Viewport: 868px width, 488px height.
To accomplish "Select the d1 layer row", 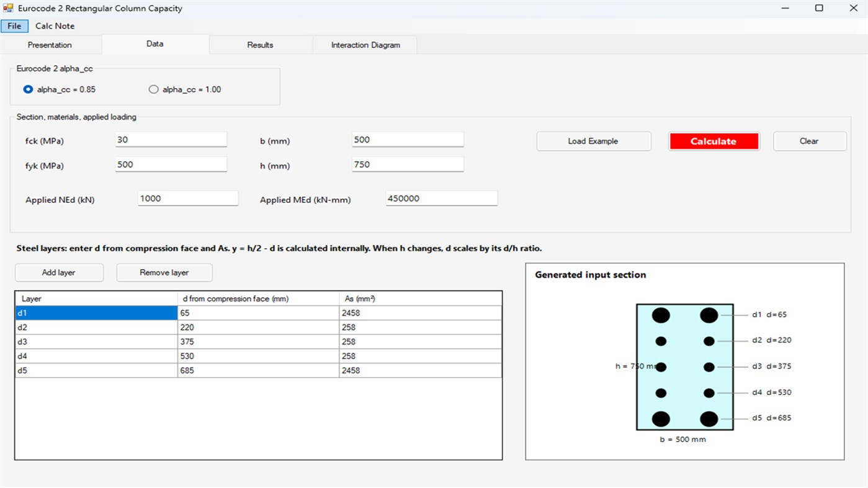I will tap(258, 313).
